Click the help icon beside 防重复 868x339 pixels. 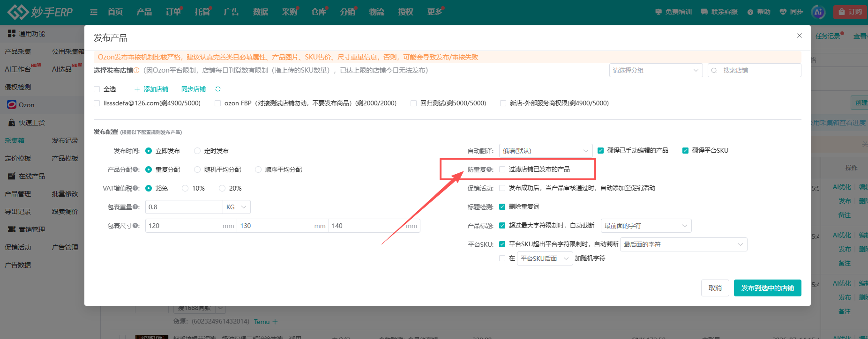pyautogui.click(x=489, y=169)
